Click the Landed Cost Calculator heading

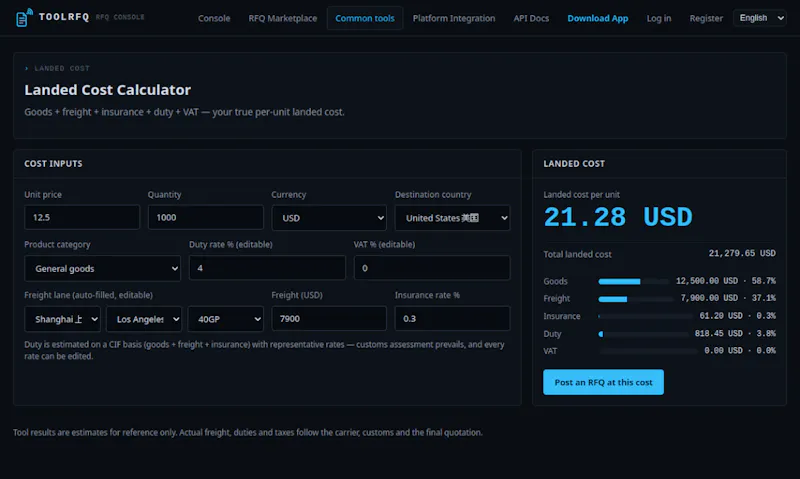[x=108, y=90]
